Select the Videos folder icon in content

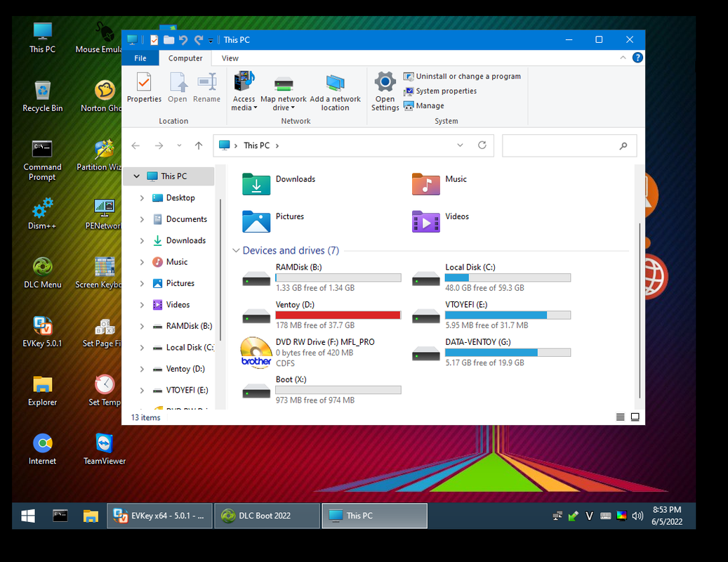pyautogui.click(x=425, y=221)
